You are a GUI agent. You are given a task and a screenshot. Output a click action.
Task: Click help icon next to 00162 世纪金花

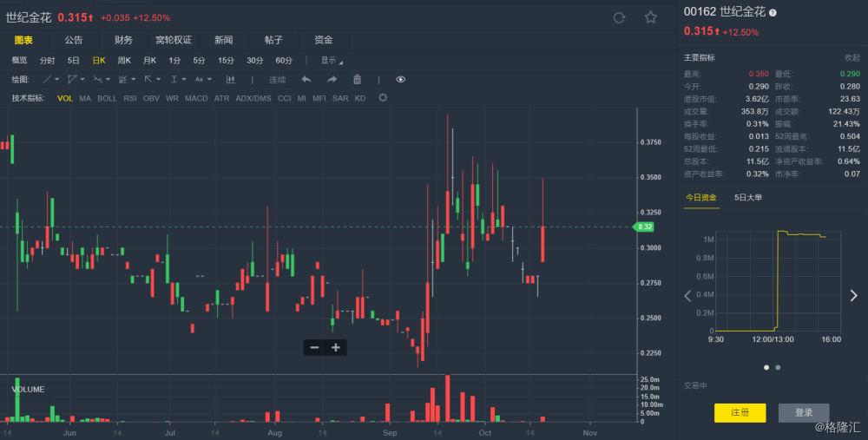click(x=773, y=13)
